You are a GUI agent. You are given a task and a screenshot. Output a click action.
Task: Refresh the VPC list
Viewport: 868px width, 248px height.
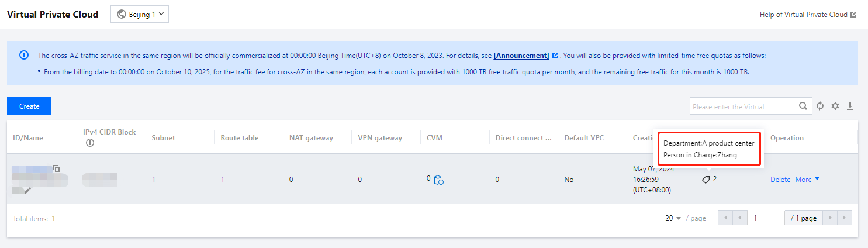(820, 106)
